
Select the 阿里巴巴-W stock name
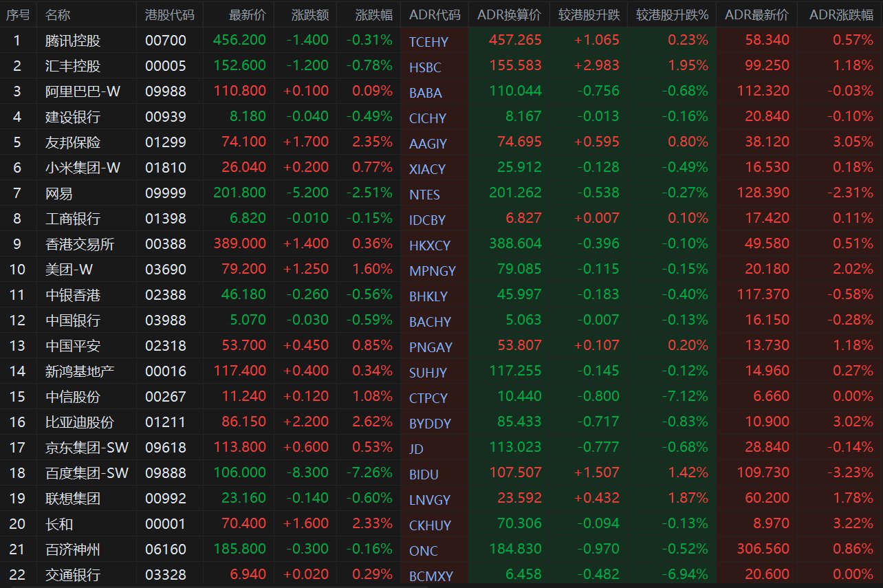(x=83, y=91)
